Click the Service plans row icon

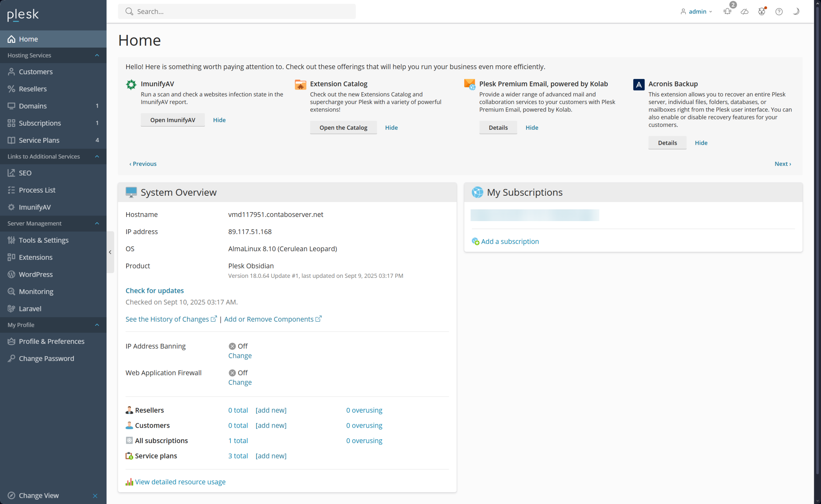click(129, 456)
